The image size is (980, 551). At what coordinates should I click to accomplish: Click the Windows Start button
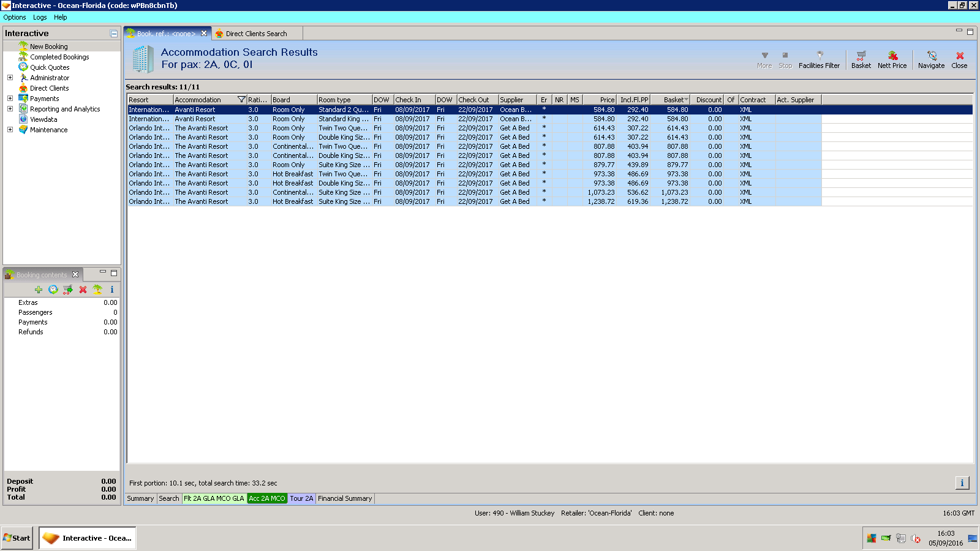(17, 538)
